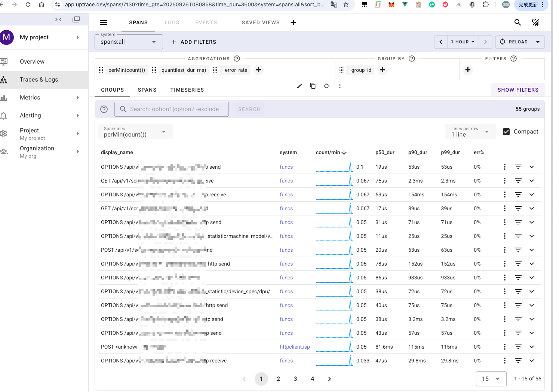Screen dimensions: 553x392
Task: Expand the 29.8ms OPTIONS receive row
Action: [x=532, y=361]
